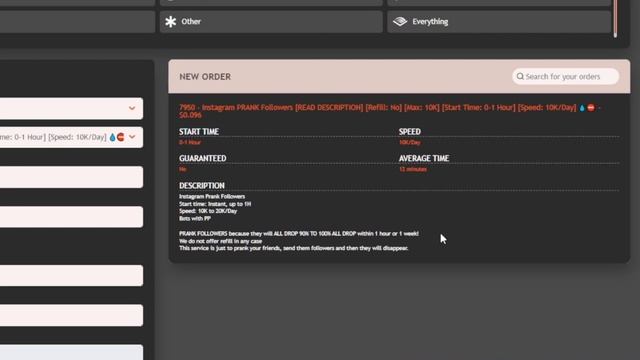Click the 0-1 Hour start time value
The image size is (640, 360).
point(190,142)
